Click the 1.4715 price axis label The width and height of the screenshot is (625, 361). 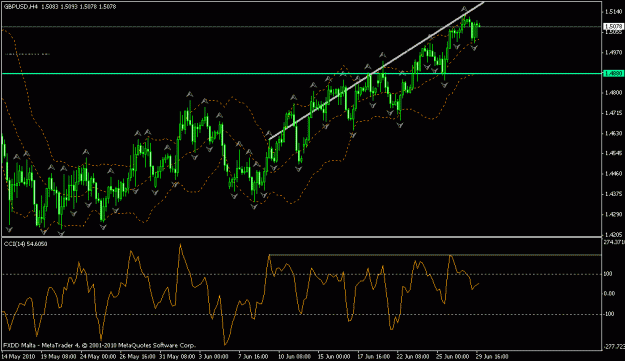coord(613,113)
